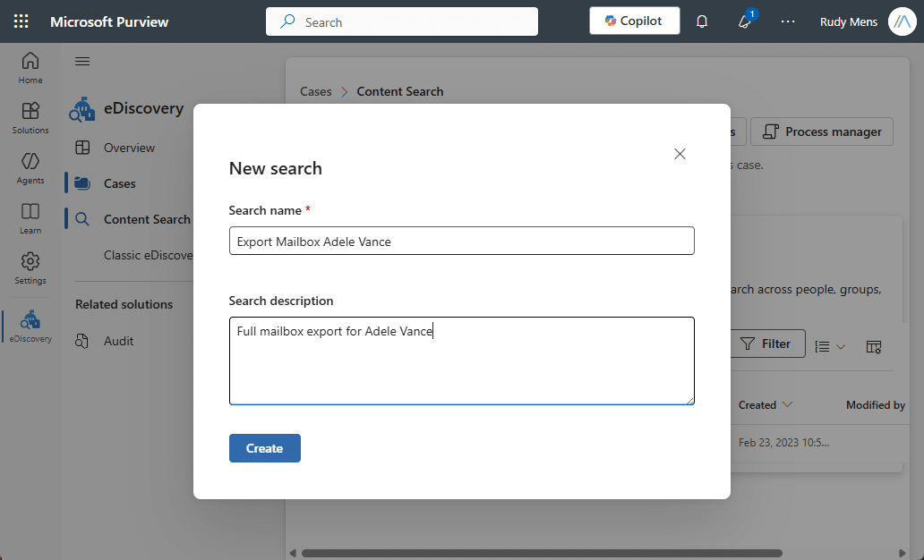This screenshot has width=924, height=560.
Task: Expand the list view options dropdown
Action: 830,347
